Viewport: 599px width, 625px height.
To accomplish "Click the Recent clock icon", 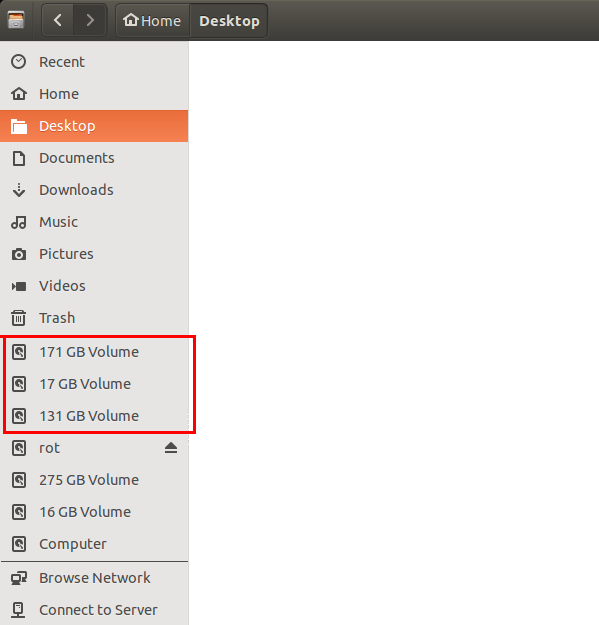I will coord(19,62).
